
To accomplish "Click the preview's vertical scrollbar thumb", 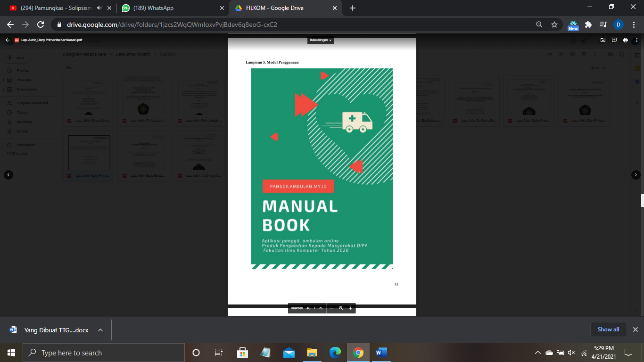I will tap(642, 200).
